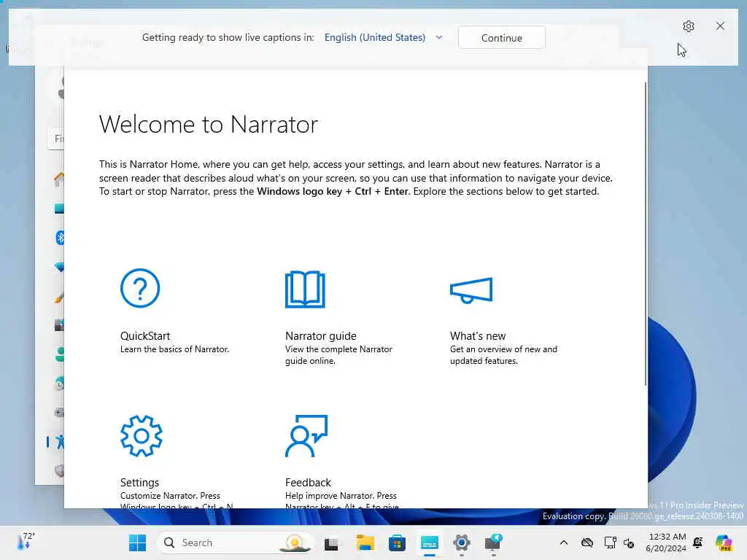
Task: Click the What's new title link
Action: click(478, 335)
